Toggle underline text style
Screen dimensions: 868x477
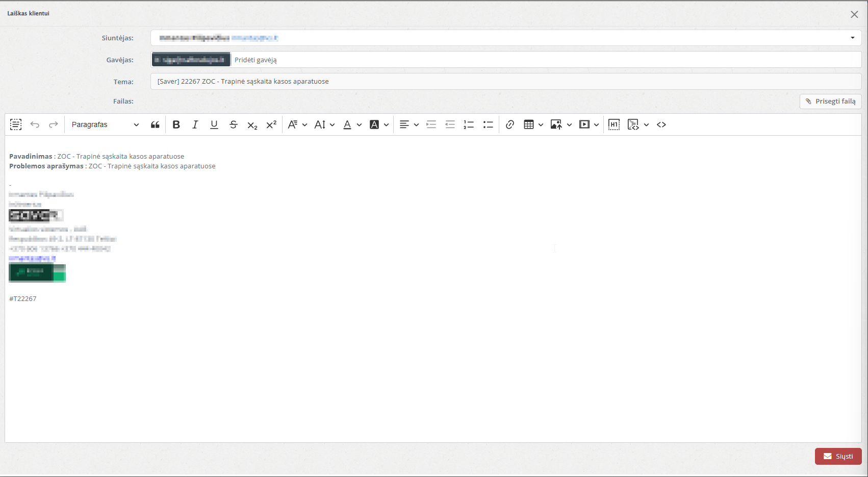(214, 124)
